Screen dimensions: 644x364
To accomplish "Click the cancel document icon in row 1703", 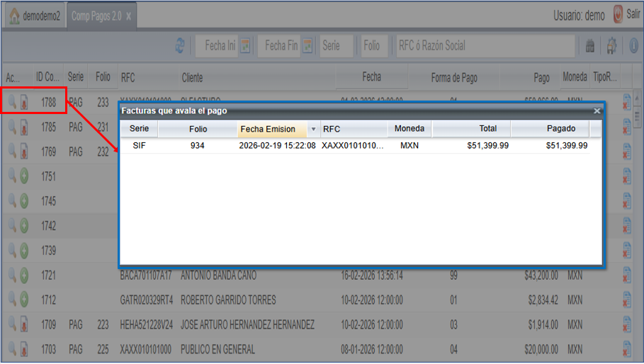I will point(626,349).
